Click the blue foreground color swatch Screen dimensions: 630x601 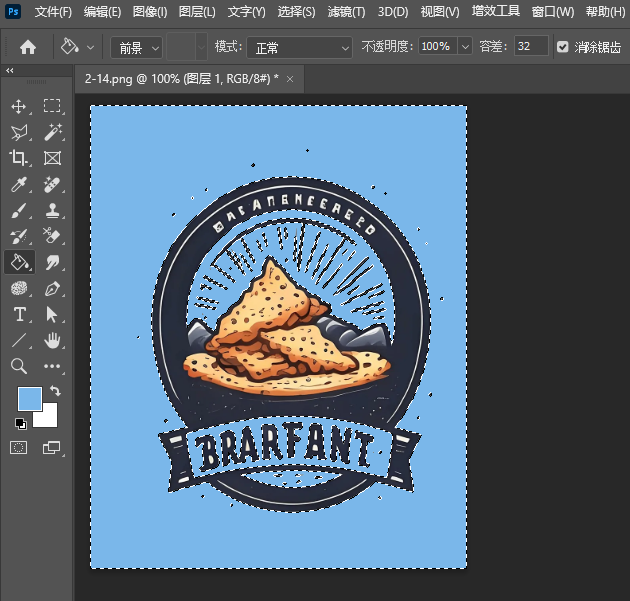click(29, 399)
